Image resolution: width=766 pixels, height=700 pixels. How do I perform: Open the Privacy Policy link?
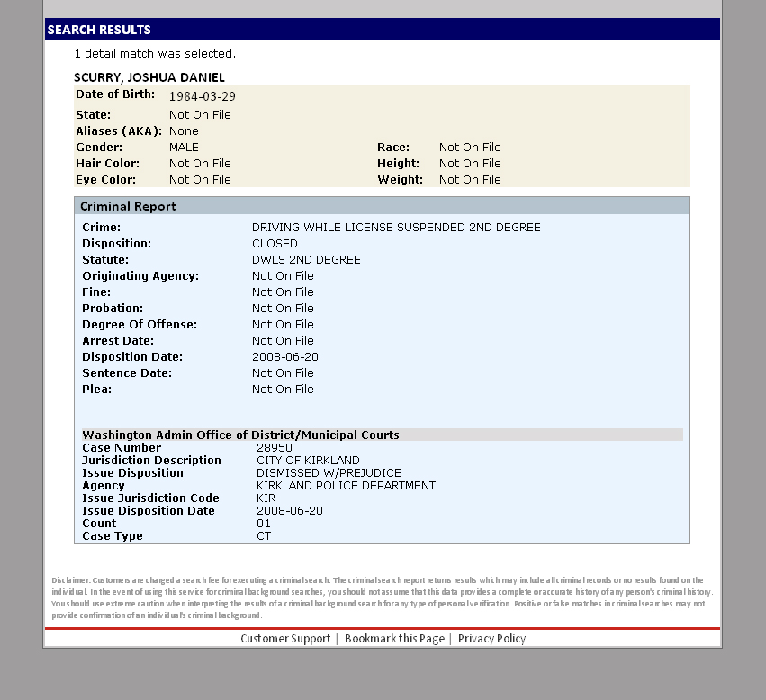(491, 639)
